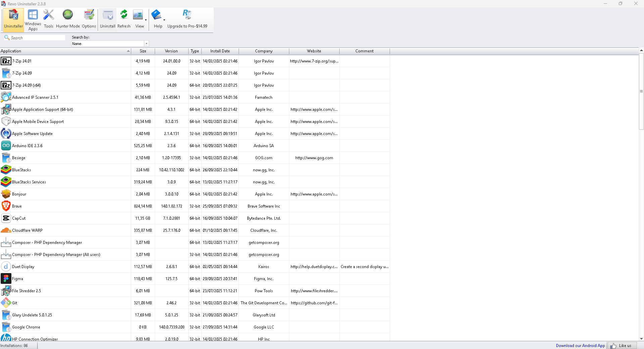Image resolution: width=644 pixels, height=349 pixels.
Task: Click the Installations: 86 status text
Action: coord(14,346)
